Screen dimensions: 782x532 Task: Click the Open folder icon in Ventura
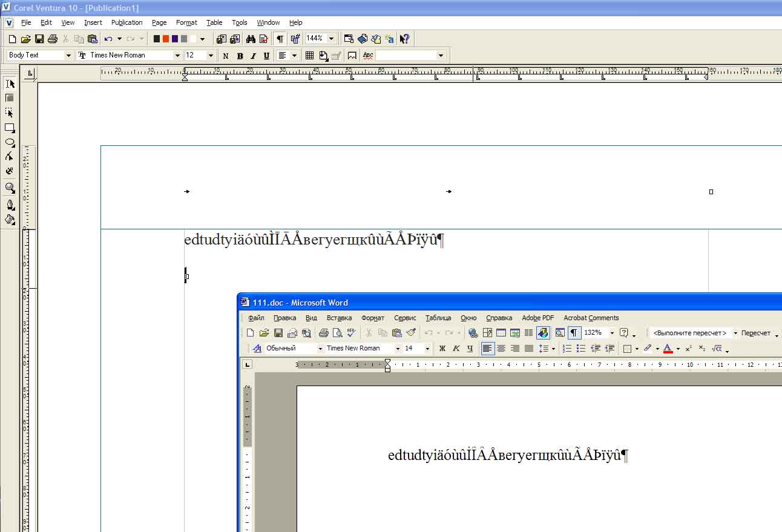(x=25, y=39)
